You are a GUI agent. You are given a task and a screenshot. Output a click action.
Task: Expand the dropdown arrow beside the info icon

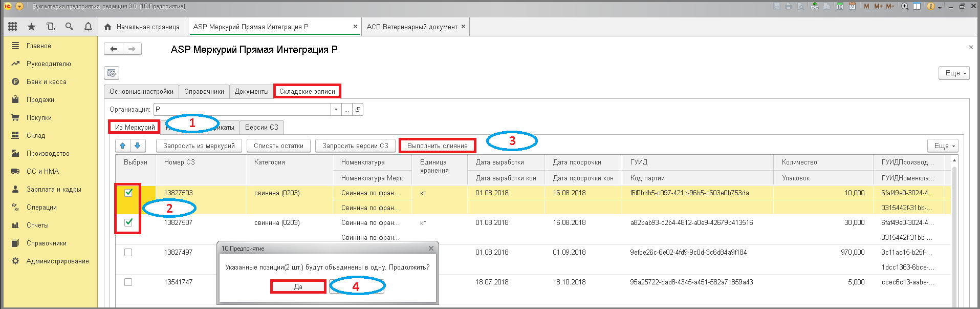(940, 7)
